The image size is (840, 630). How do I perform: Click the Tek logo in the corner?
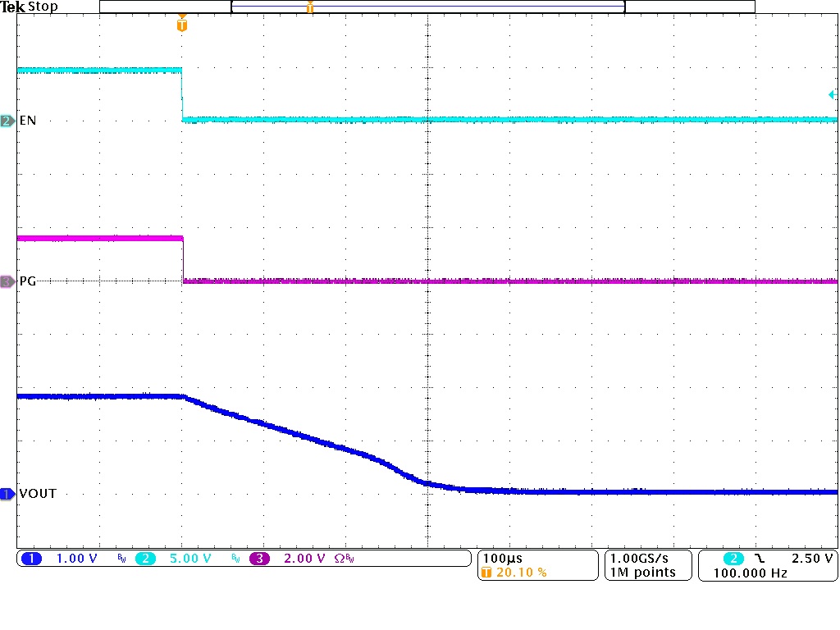point(11,6)
